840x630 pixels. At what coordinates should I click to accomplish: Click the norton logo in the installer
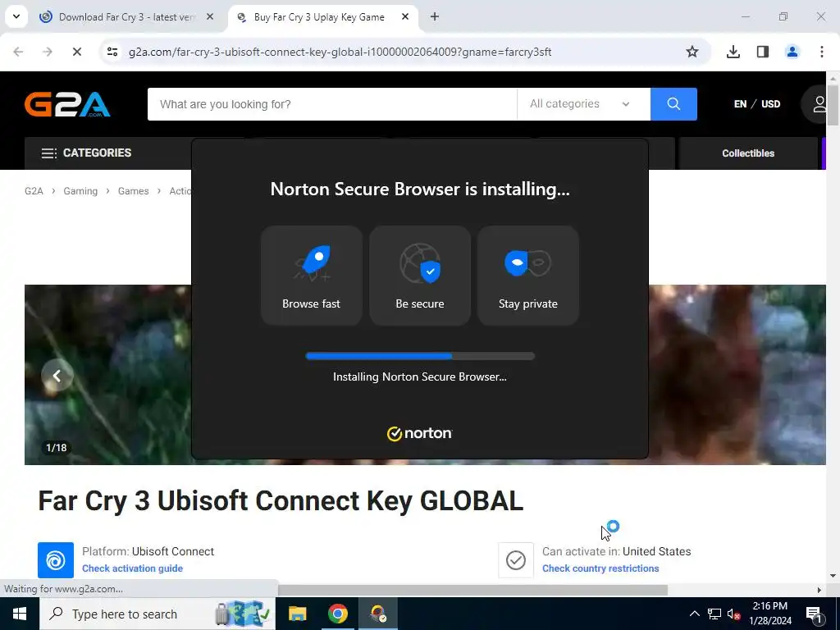(419, 433)
